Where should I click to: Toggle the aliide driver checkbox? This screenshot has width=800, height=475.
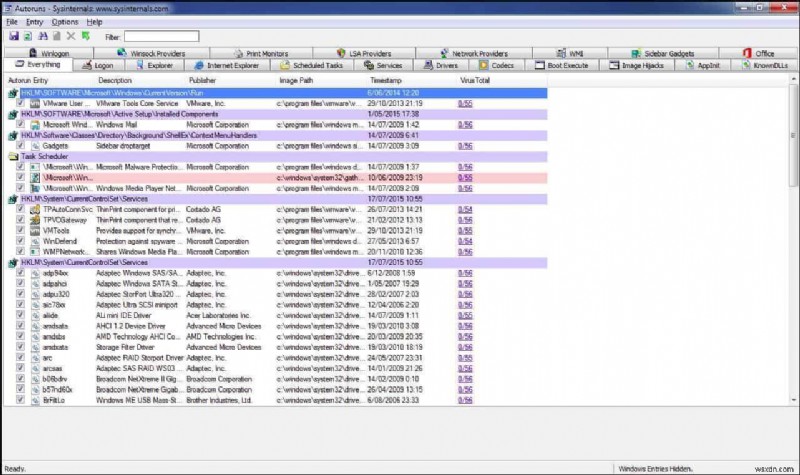(x=20, y=315)
